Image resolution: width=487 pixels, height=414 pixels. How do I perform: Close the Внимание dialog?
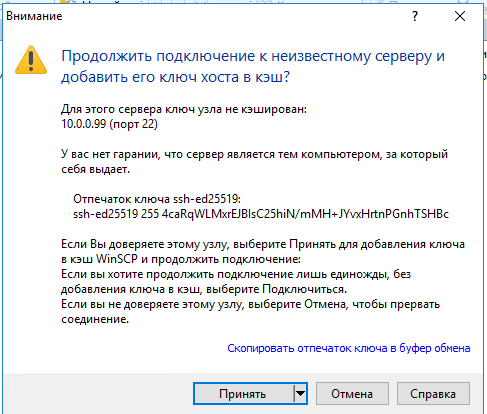tap(460, 16)
